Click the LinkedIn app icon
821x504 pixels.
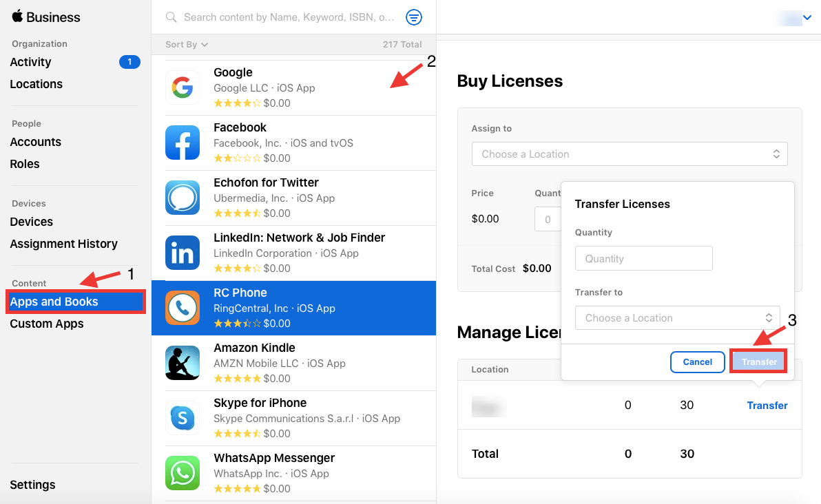[x=183, y=253]
